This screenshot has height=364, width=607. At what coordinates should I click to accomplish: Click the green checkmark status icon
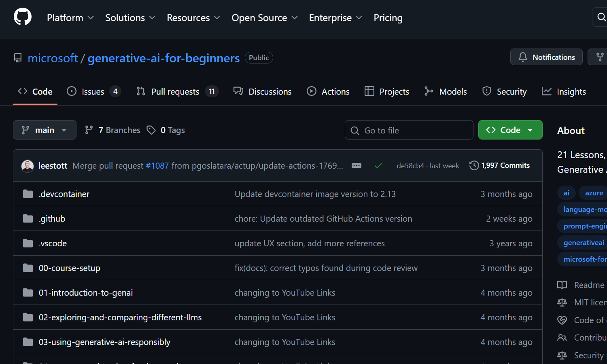(378, 166)
